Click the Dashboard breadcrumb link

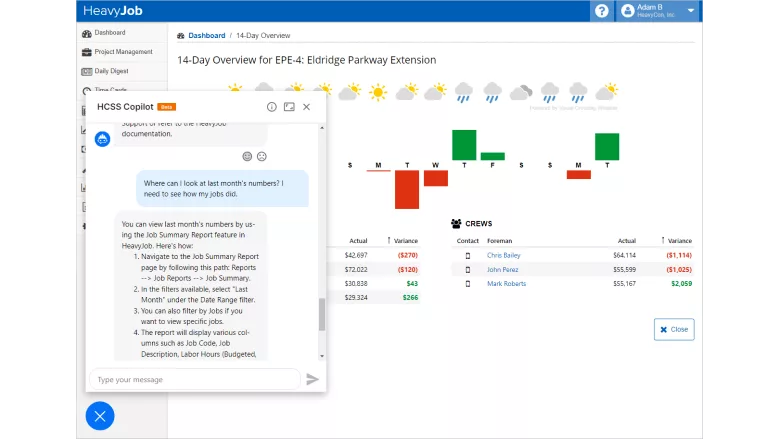(206, 35)
